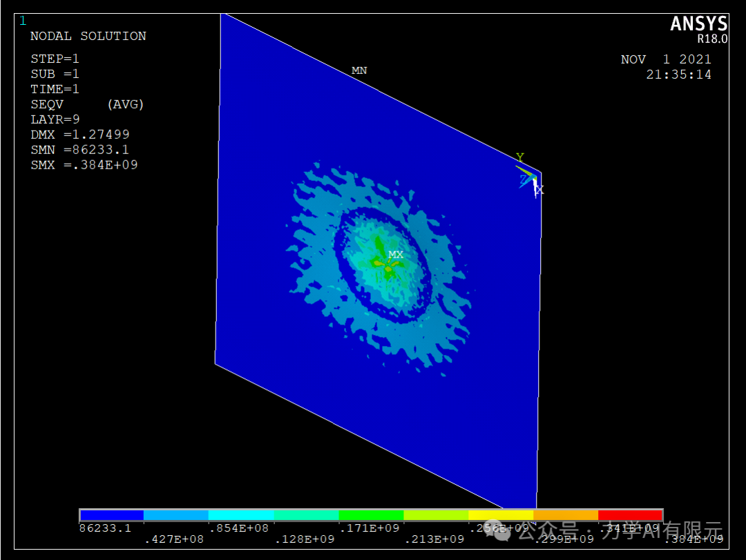This screenshot has height=560, width=746.
Task: Click the SUB =1 line
Action: point(55,74)
